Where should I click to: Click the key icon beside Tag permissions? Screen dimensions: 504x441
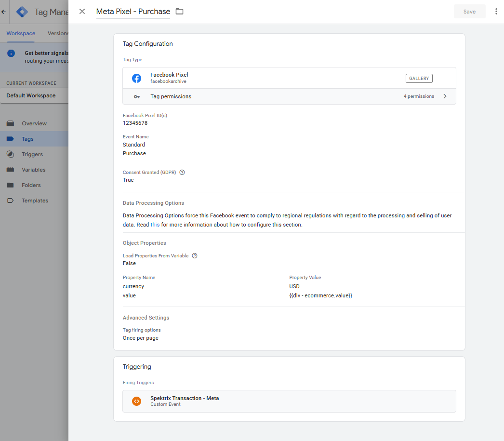[x=137, y=96]
